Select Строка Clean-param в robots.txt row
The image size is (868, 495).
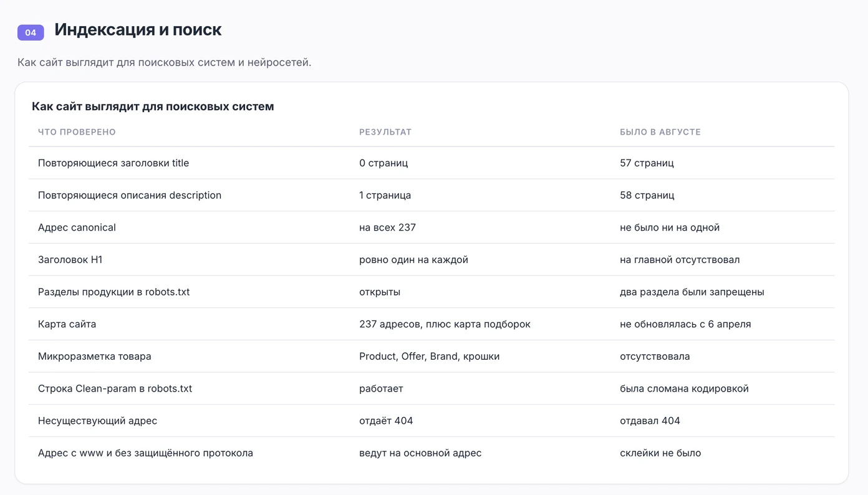pyautogui.click(x=432, y=388)
